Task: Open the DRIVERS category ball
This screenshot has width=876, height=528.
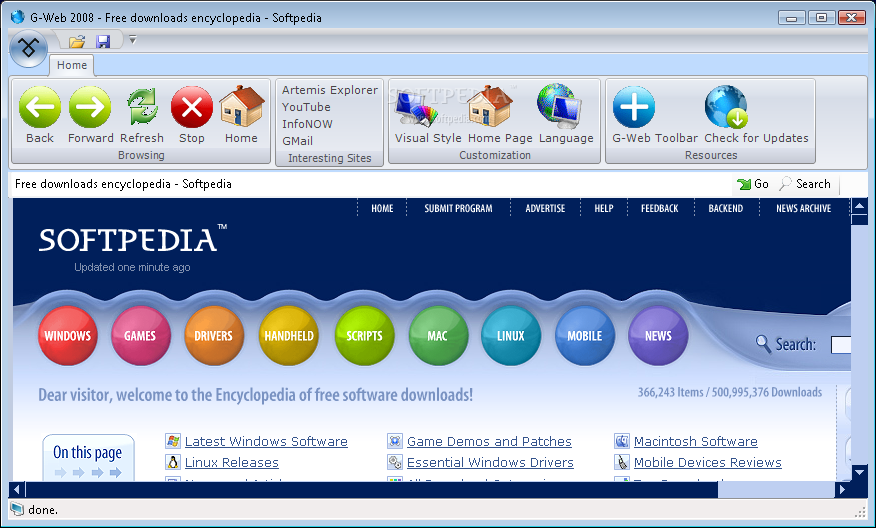Action: point(214,336)
